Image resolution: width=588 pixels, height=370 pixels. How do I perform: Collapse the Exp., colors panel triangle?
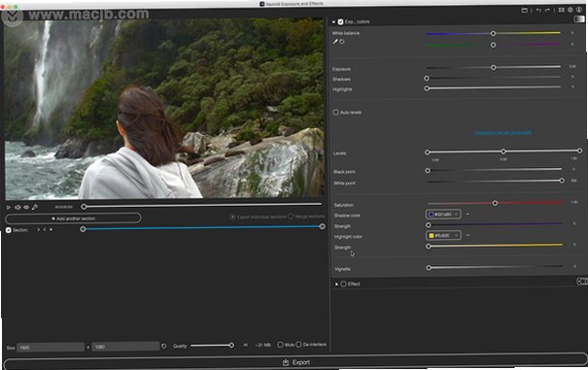pyautogui.click(x=333, y=22)
